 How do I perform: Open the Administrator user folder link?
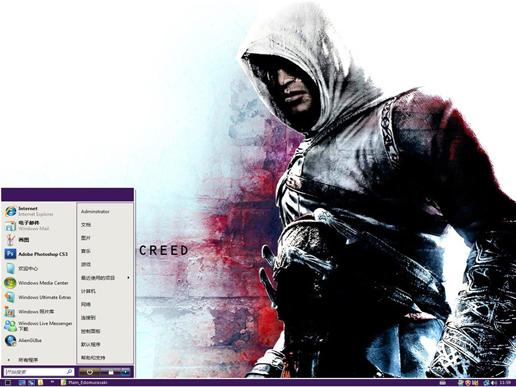[x=95, y=212]
